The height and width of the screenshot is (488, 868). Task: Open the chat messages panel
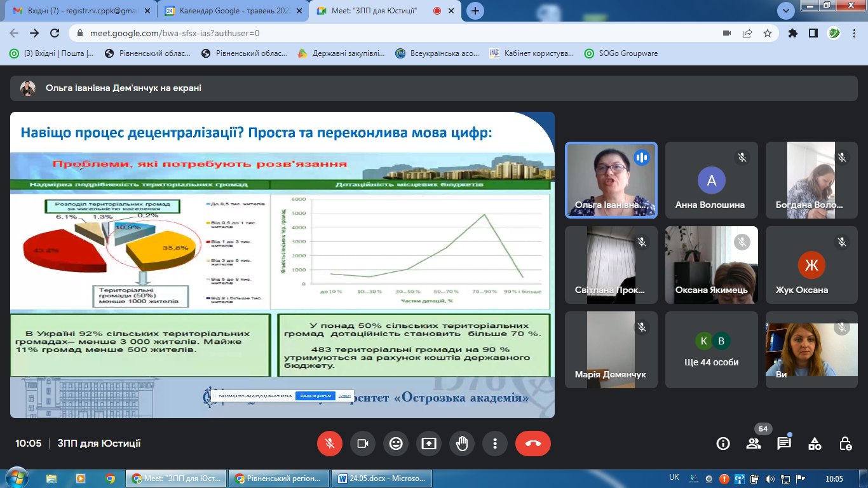point(784,444)
